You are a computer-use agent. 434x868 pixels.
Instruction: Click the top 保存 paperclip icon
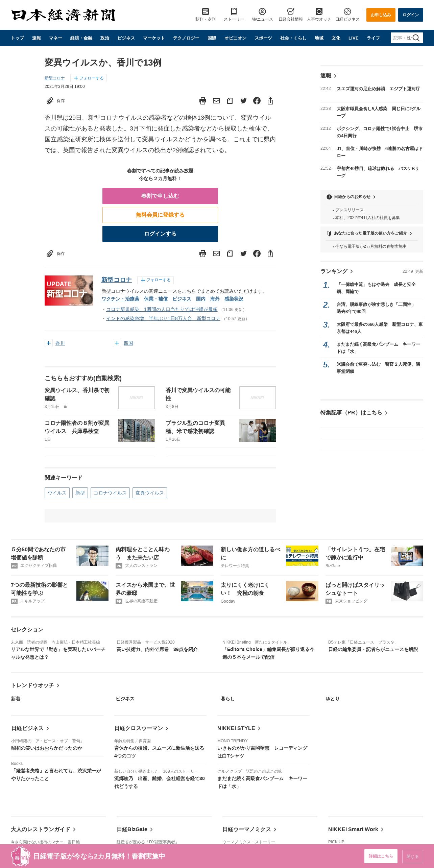coord(50,101)
